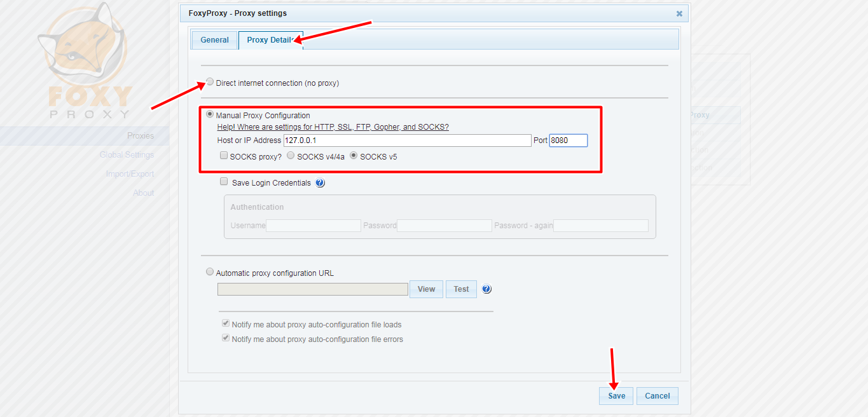Select Direct internet connection (no proxy)
Screen dimensions: 868x417
(210, 81)
